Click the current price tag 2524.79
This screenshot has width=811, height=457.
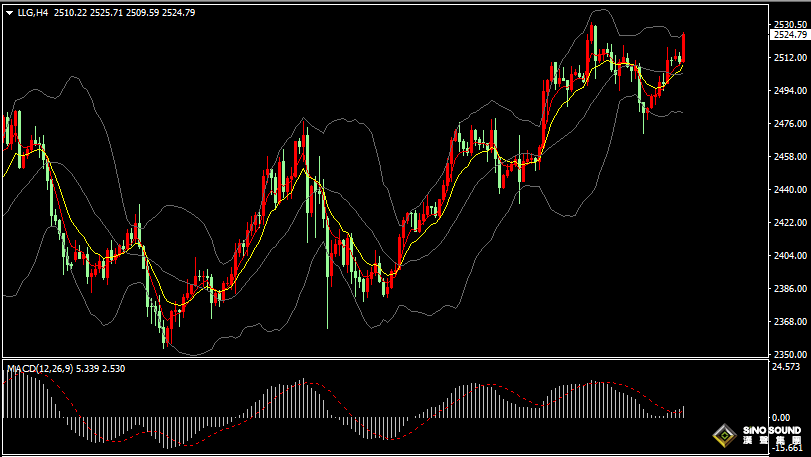pyautogui.click(x=789, y=35)
